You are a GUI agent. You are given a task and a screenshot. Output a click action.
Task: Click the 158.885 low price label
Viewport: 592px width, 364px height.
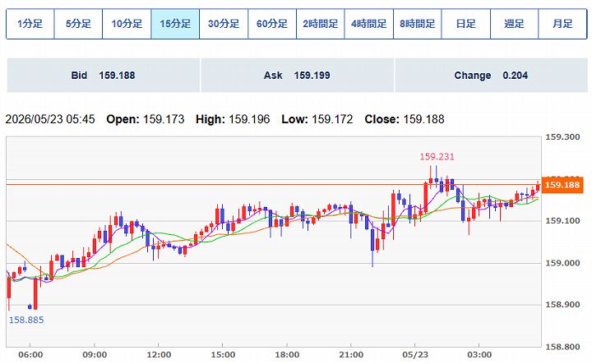[x=26, y=320]
